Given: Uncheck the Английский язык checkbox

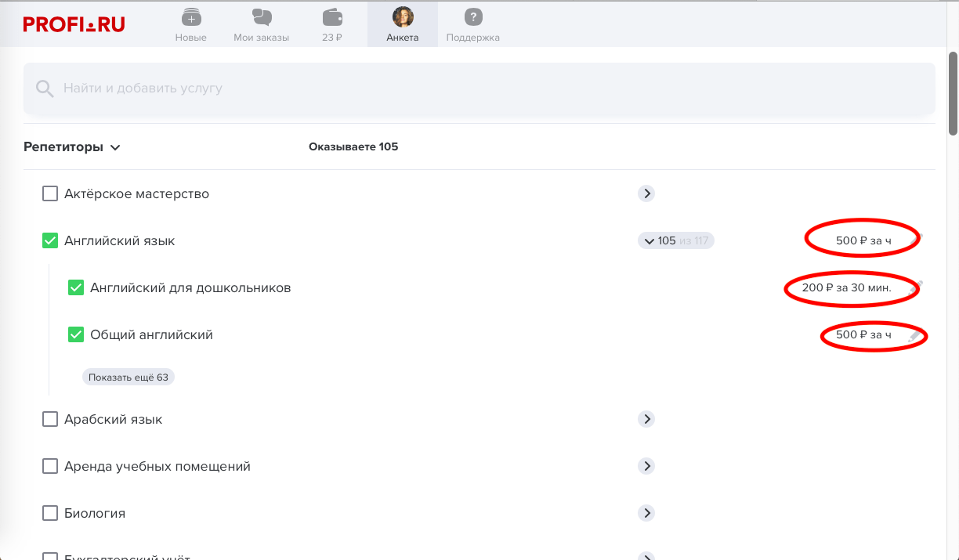Looking at the screenshot, I should point(50,240).
